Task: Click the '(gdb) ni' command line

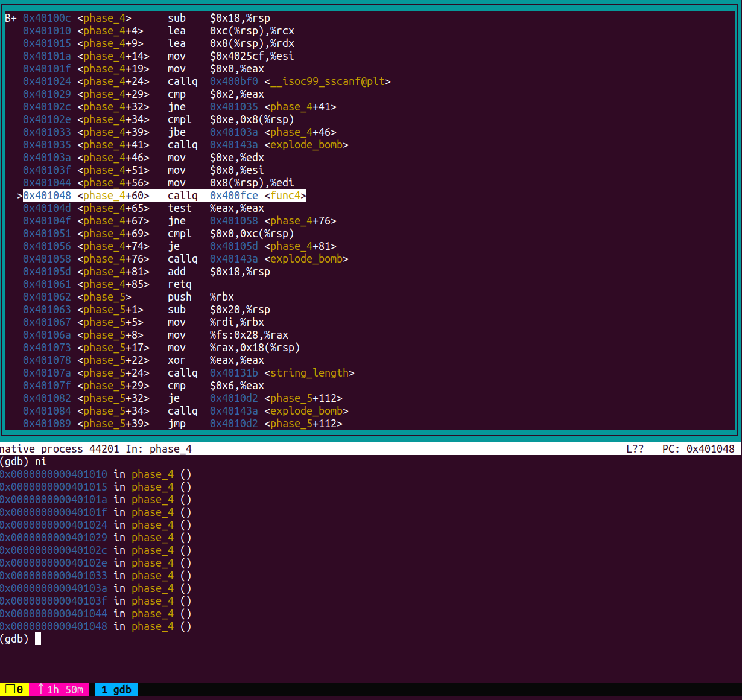Action: point(24,462)
